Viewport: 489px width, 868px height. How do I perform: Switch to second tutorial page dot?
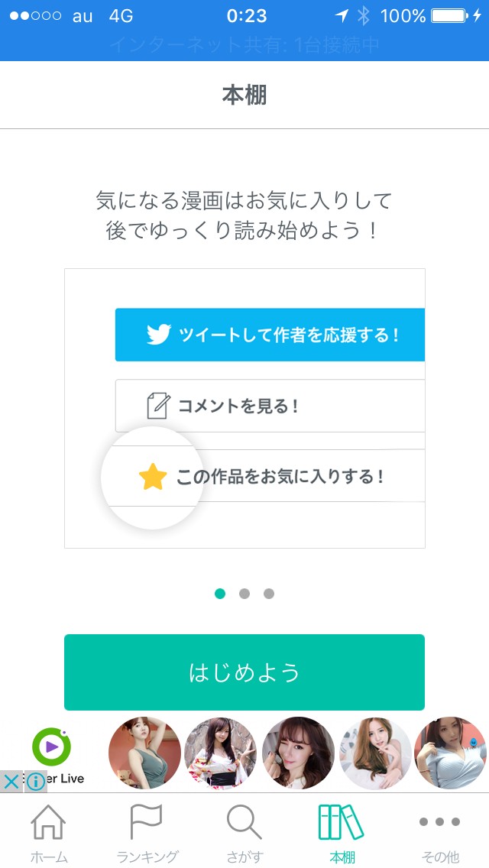(244, 594)
